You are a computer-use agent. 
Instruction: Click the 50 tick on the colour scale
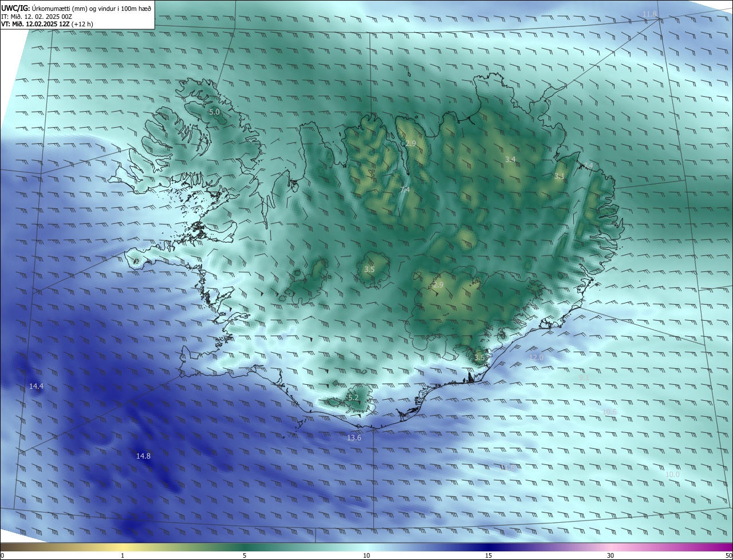[x=728, y=555]
